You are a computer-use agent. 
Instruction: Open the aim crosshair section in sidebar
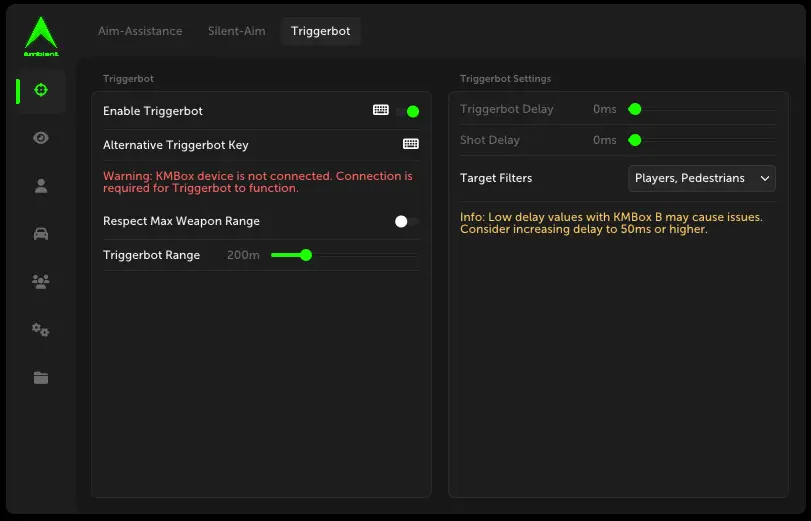[41, 90]
